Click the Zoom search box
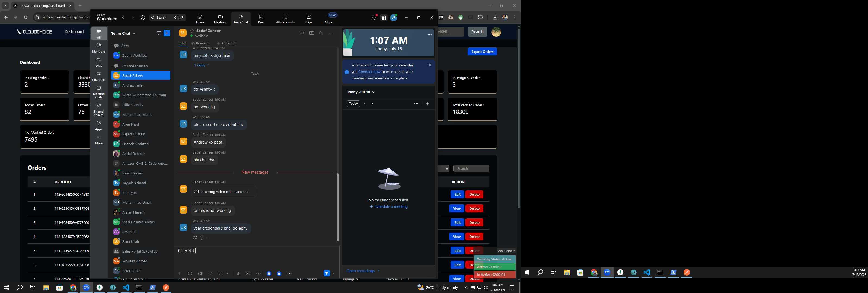The image size is (868, 293). 167,18
